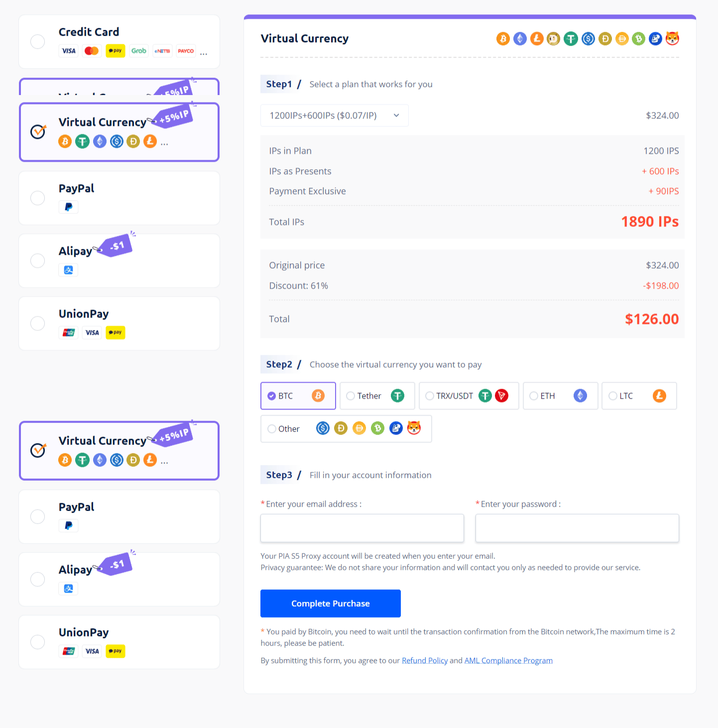Click the PAYCO payment logo
The height and width of the screenshot is (728, 718).
tap(186, 51)
